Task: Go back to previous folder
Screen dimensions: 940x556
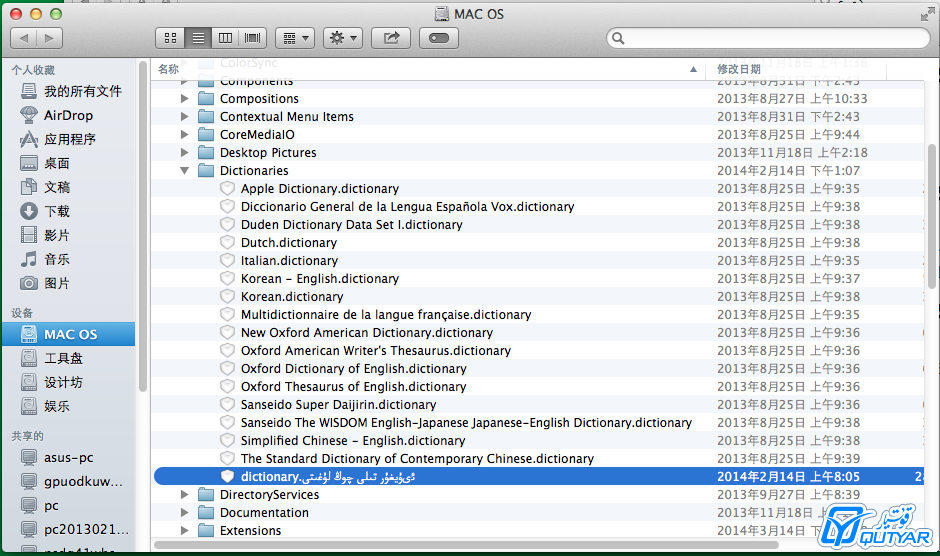Action: tap(23, 38)
